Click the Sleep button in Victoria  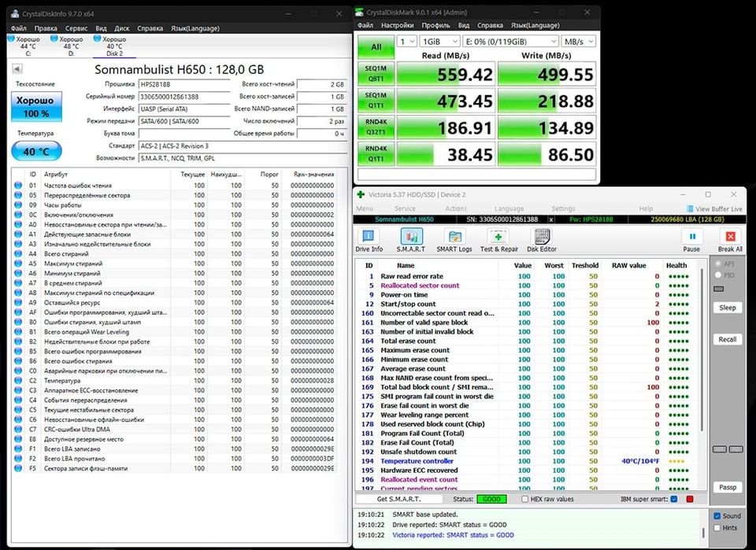click(727, 308)
